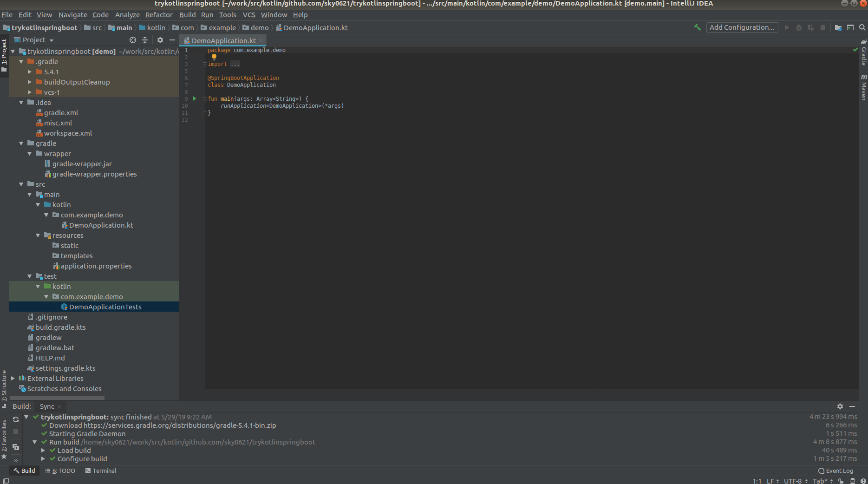Screen dimensions: 868x484
Task: Open the Terminal tool window
Action: coord(100,471)
